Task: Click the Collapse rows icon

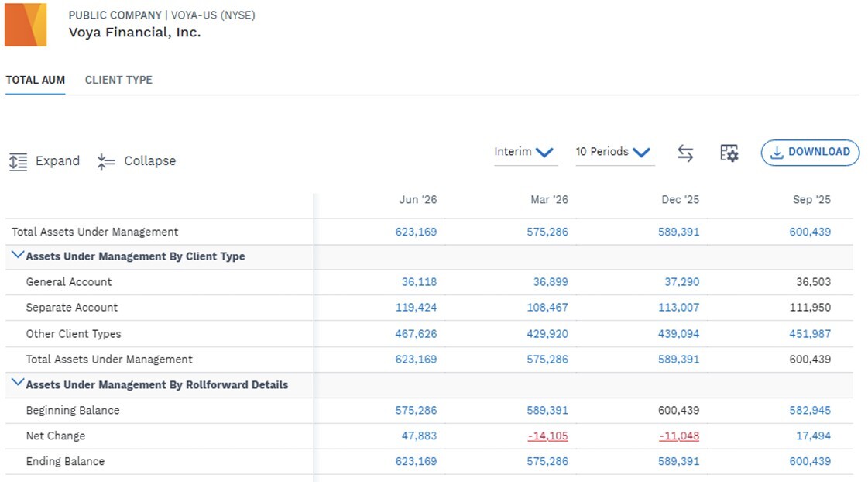Action: coord(106,161)
